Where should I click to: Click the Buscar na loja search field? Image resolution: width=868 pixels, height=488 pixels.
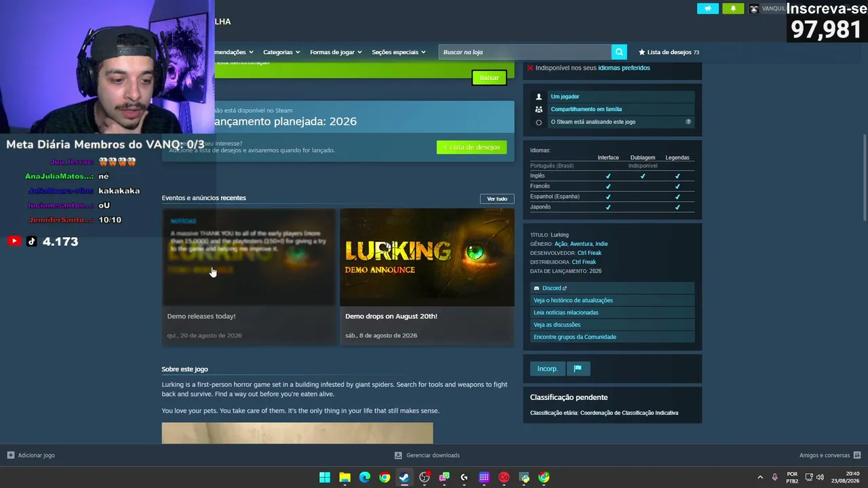tap(525, 52)
